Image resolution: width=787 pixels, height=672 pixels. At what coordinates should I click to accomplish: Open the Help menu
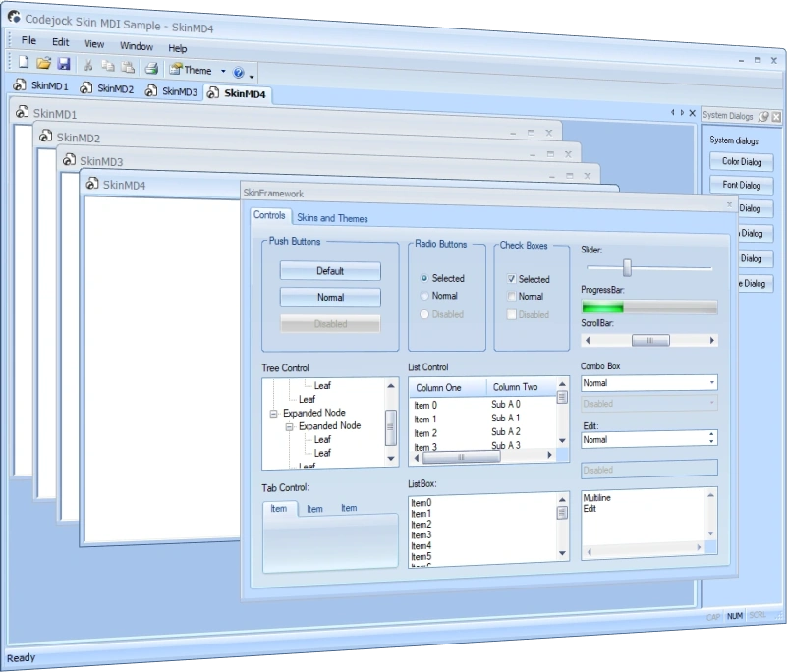(x=177, y=48)
